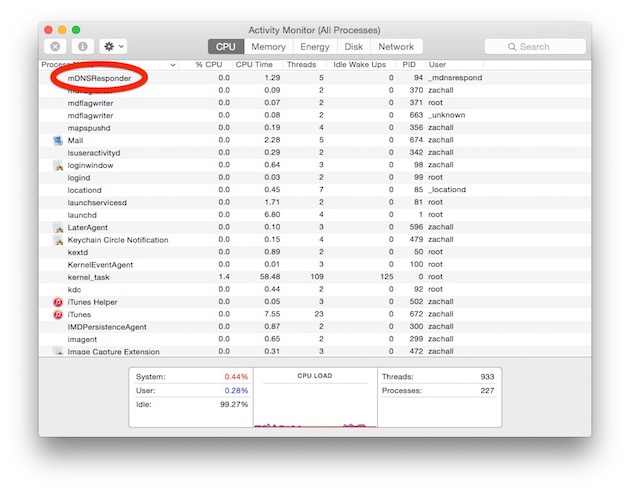This screenshot has width=630, height=492.
Task: Click kernel_task CPU time 58.48
Action: click(x=270, y=277)
